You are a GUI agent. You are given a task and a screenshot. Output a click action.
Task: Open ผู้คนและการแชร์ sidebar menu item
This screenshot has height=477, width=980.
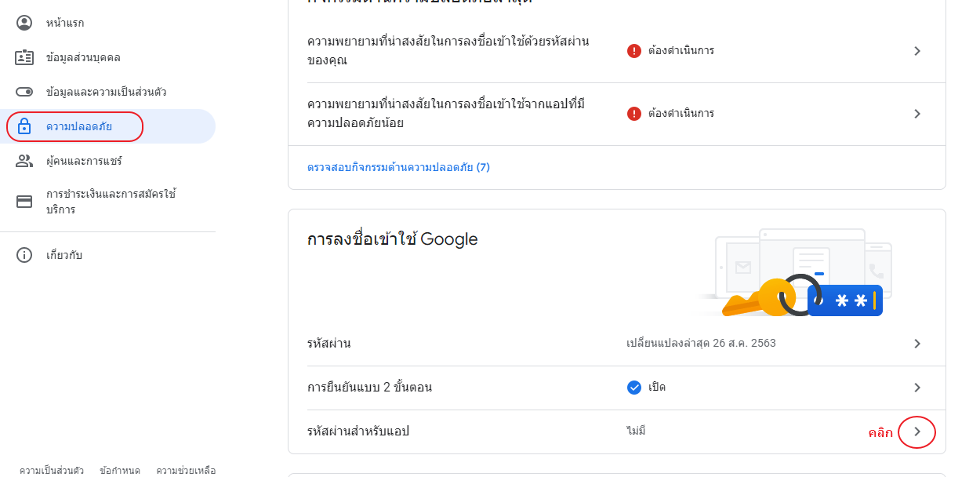click(x=84, y=161)
